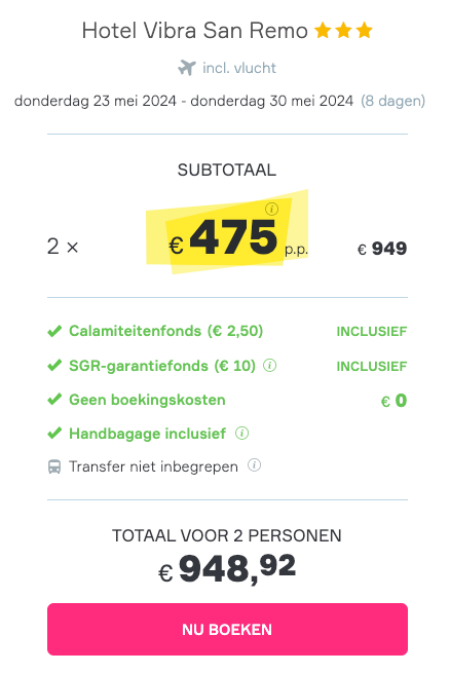Screen dimensions: 450x674
Task: Click the (8 dagen) duration text
Action: click(x=393, y=101)
